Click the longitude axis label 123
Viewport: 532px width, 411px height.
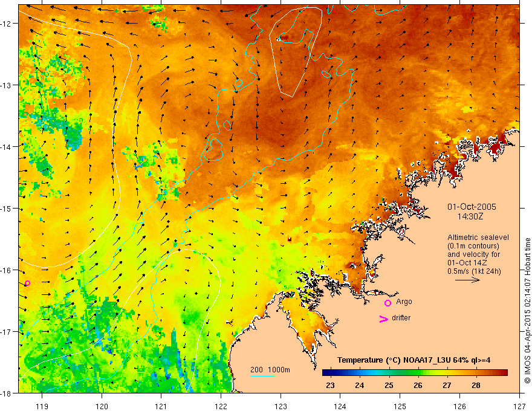coord(281,406)
